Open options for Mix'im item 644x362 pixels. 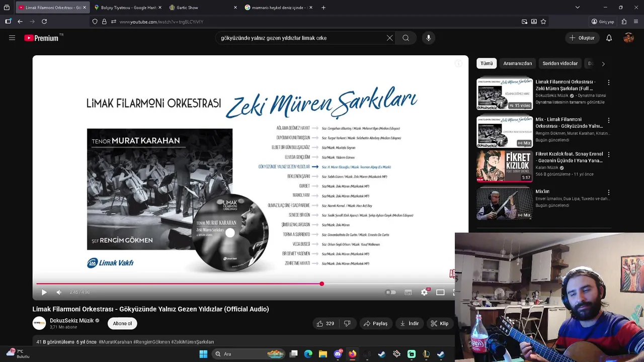[608, 192]
